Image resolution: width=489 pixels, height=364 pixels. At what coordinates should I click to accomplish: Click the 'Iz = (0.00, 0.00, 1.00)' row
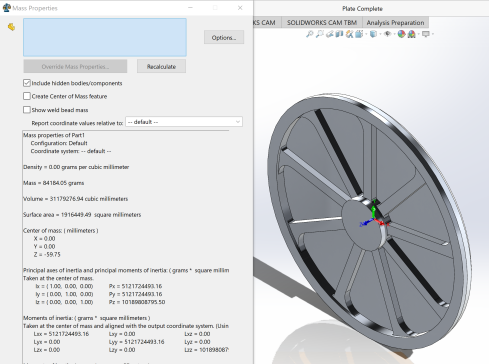click(x=64, y=302)
